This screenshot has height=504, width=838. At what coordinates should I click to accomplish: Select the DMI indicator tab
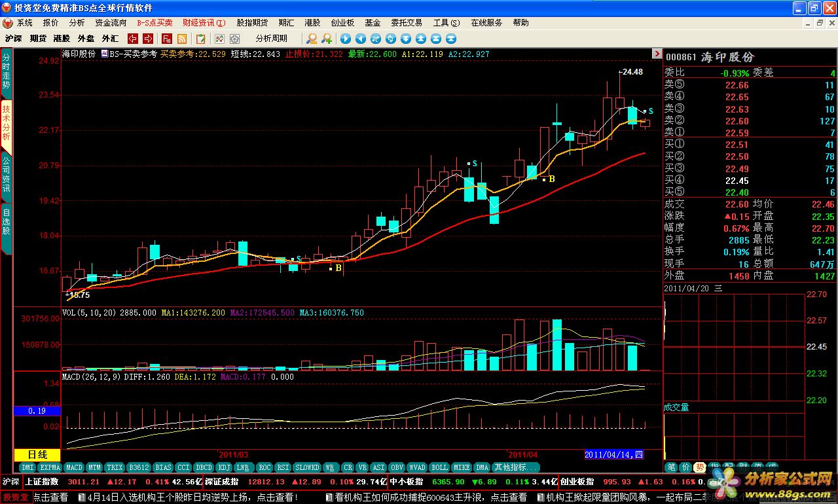27,467
